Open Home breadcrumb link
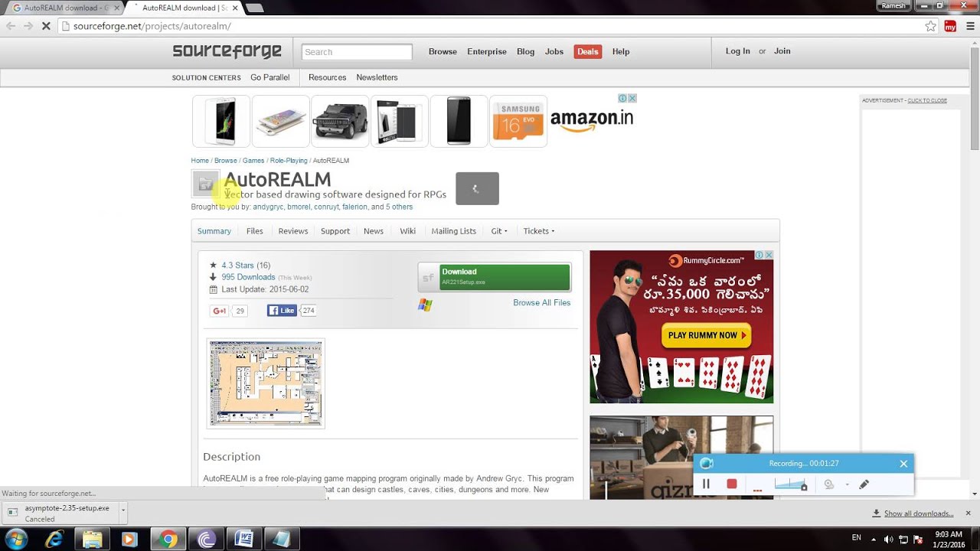980x551 pixels. (x=200, y=161)
